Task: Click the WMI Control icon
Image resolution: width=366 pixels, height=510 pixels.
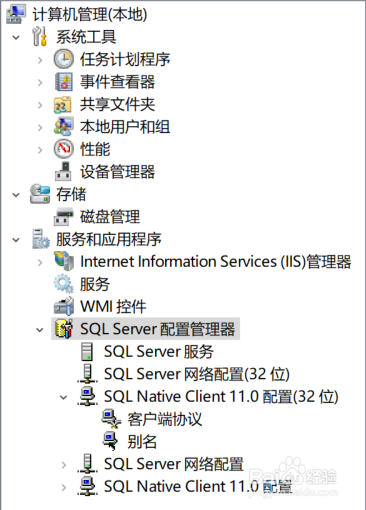Action: coord(63,306)
